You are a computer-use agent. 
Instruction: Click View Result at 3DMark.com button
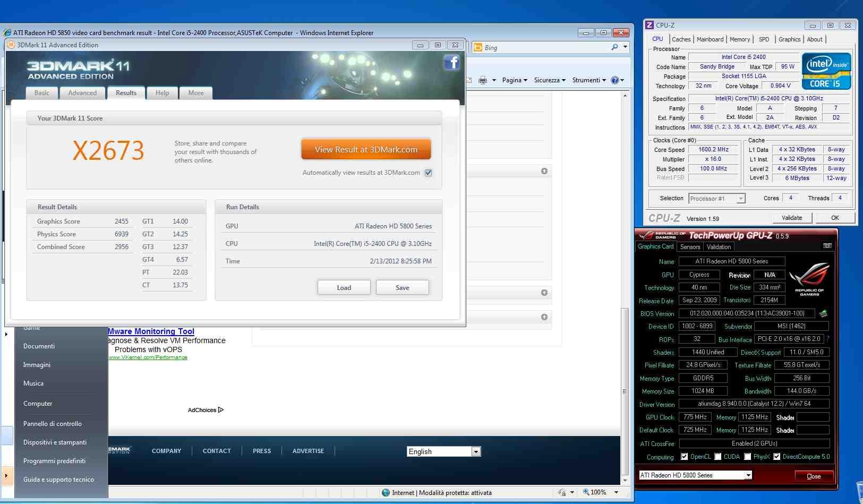(x=366, y=150)
